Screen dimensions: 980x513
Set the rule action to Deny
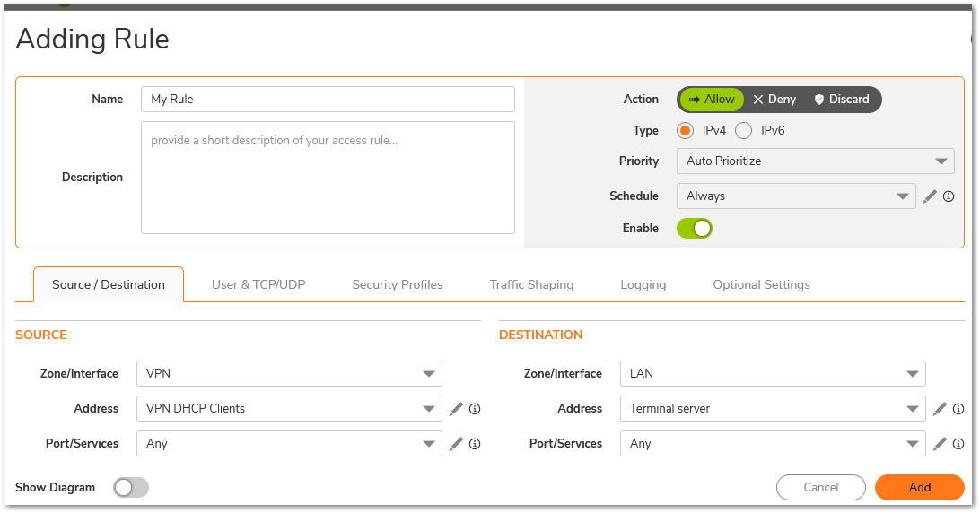click(774, 100)
